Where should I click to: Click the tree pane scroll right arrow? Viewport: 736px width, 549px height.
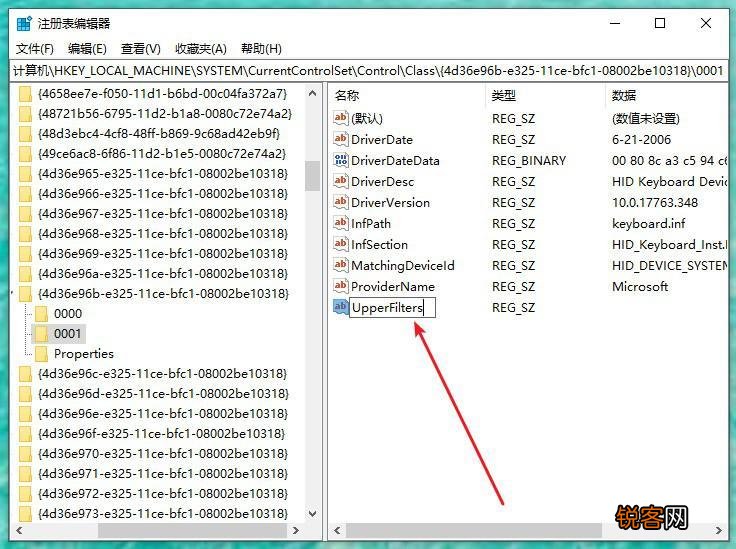(296, 531)
